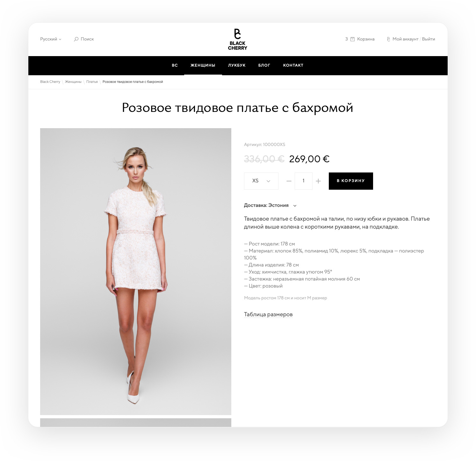Screen dimensions: 476x461
Task: Open the ЛУКБУК menu item
Action: tap(237, 65)
